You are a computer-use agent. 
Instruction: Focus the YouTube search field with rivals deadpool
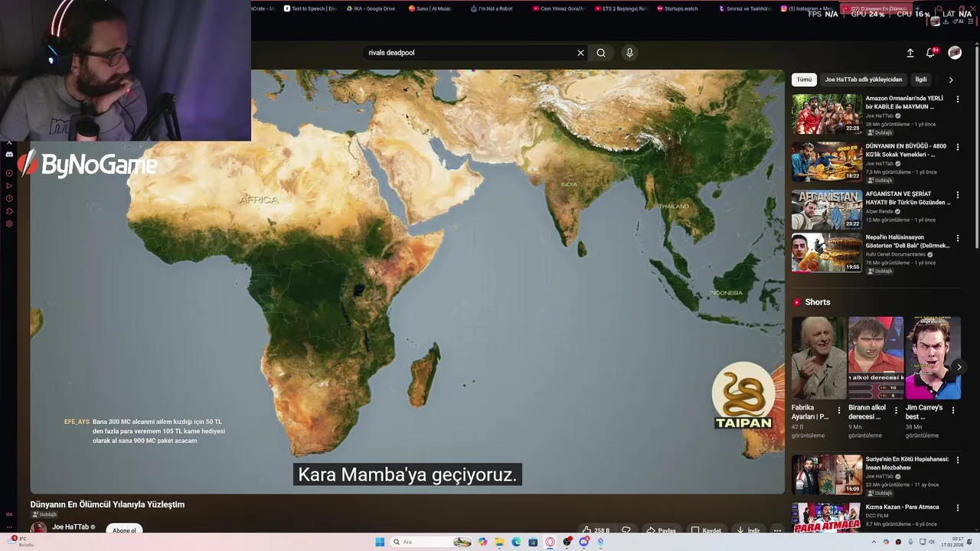coord(468,53)
